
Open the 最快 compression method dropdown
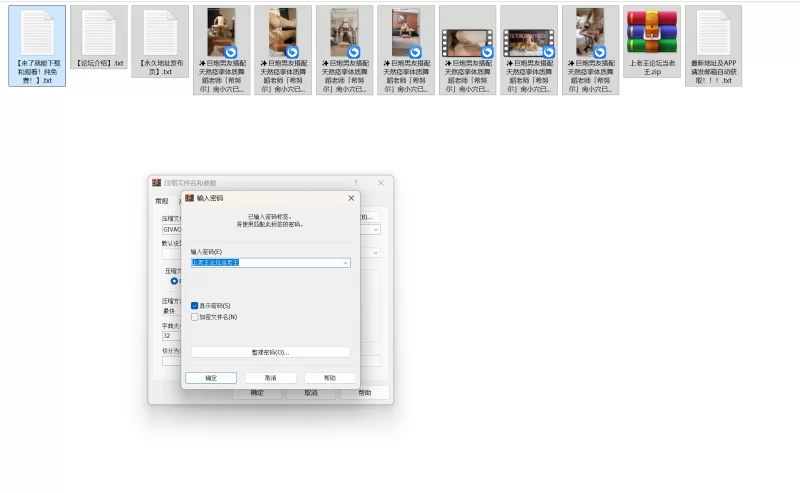171,311
